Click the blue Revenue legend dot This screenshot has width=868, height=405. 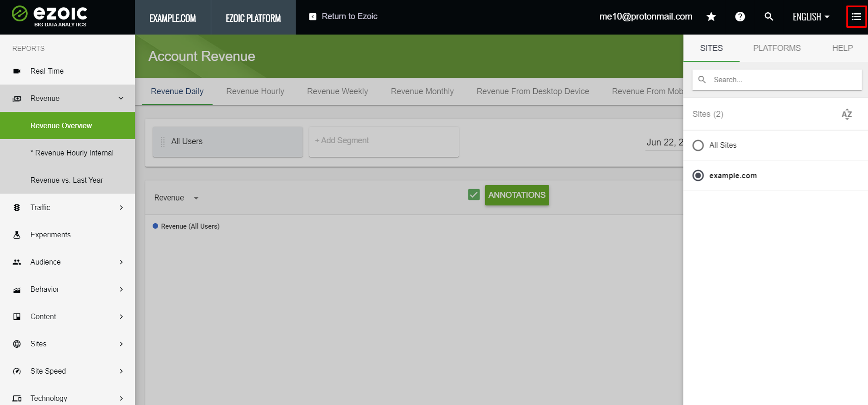155,226
